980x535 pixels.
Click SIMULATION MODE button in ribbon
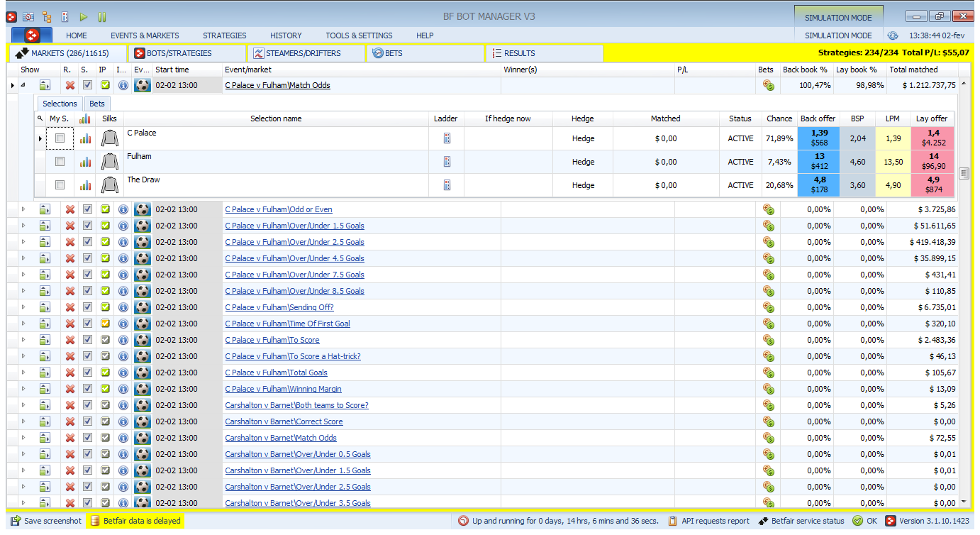click(838, 35)
